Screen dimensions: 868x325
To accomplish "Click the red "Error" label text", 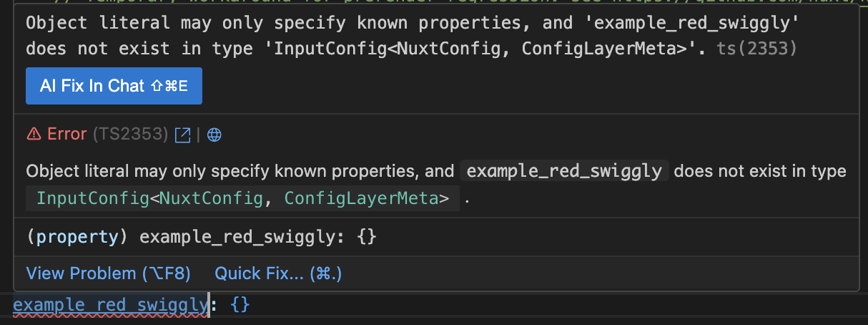I will coord(67,135).
